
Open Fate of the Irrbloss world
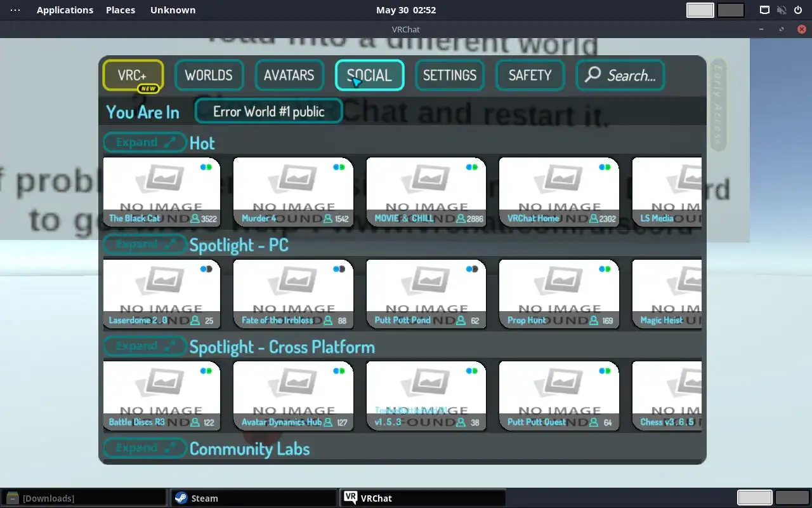[293, 294]
